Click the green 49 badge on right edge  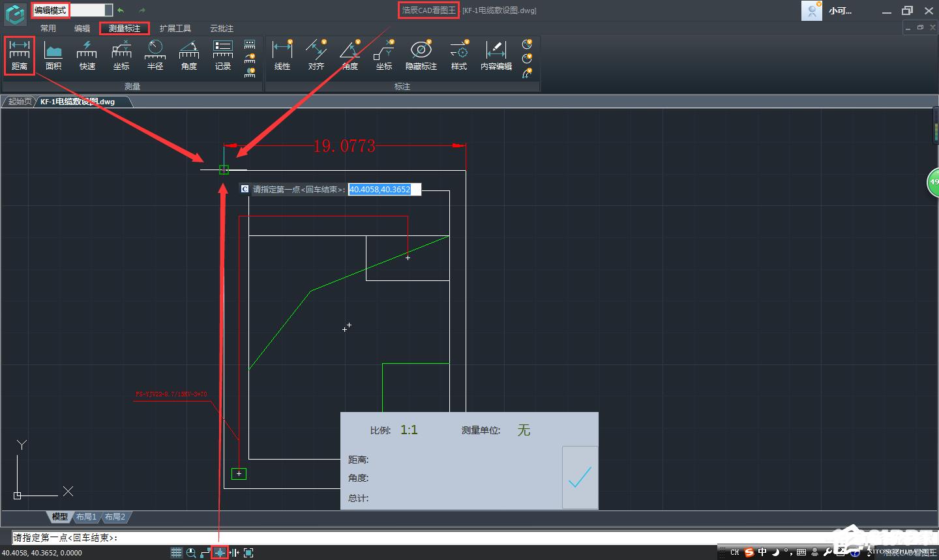(933, 182)
